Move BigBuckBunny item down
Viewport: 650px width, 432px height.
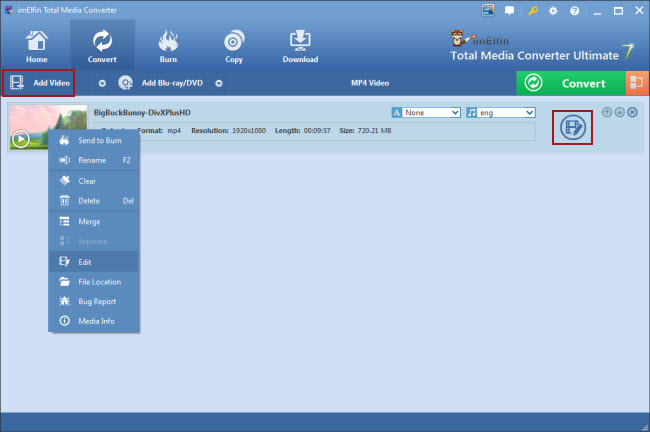coord(619,112)
